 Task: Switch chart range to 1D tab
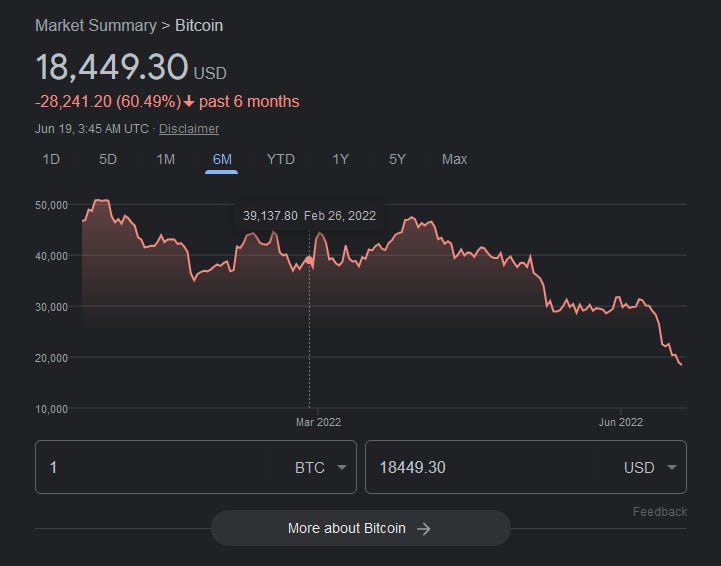click(x=51, y=160)
